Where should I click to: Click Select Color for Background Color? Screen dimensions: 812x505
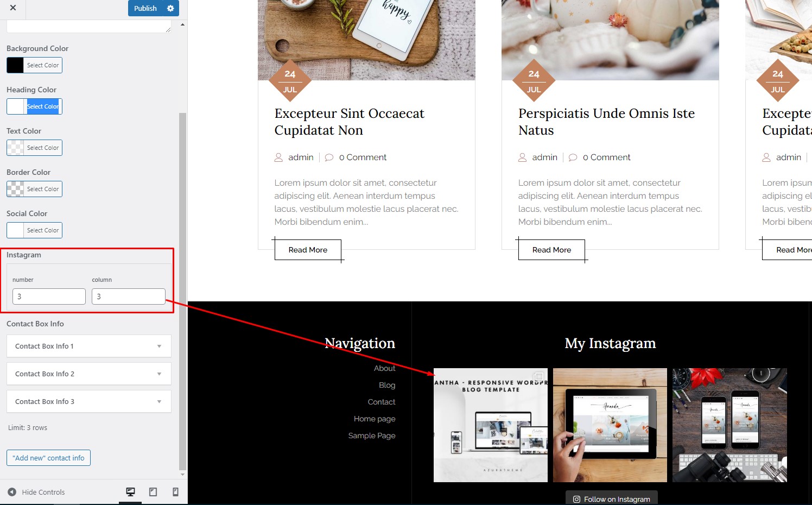coord(43,65)
